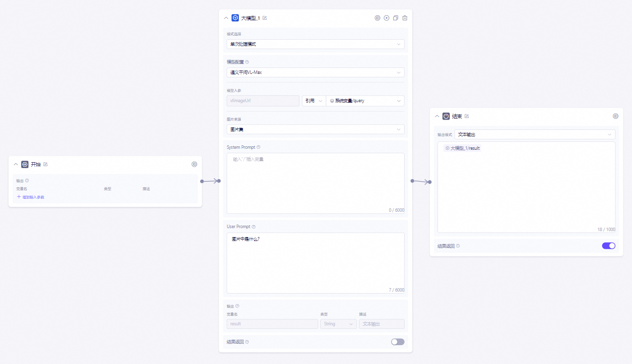Open the 系统变量/query variable dropdown

pos(365,101)
